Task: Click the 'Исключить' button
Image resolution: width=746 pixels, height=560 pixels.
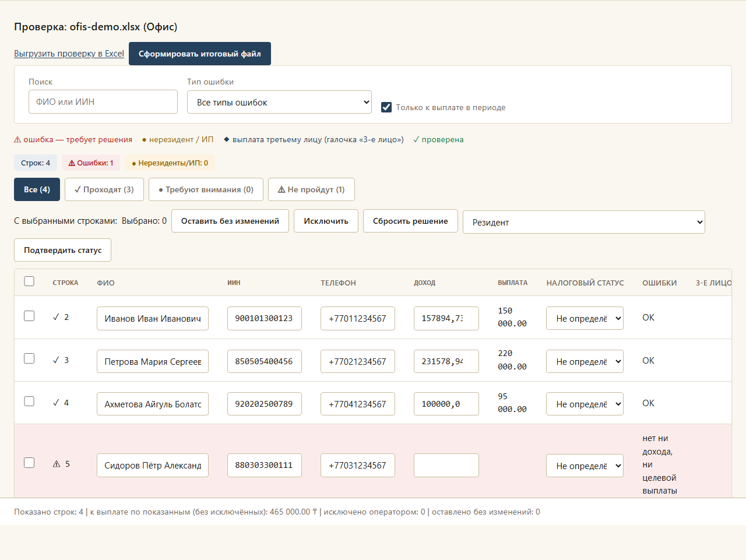Action: [x=326, y=221]
